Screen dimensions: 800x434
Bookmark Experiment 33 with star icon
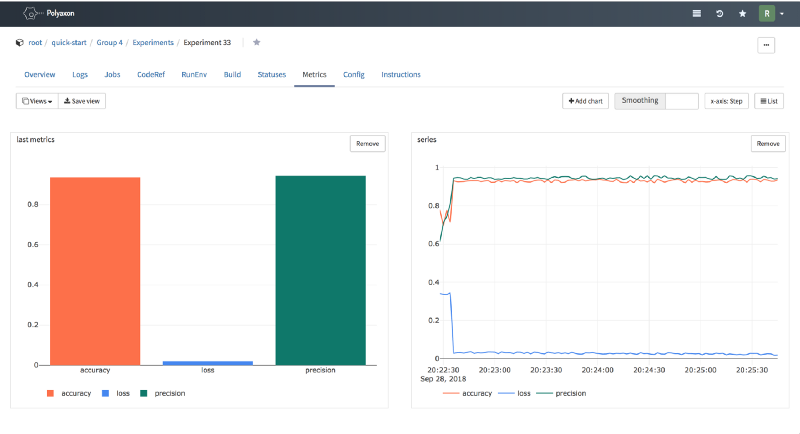pyautogui.click(x=257, y=42)
